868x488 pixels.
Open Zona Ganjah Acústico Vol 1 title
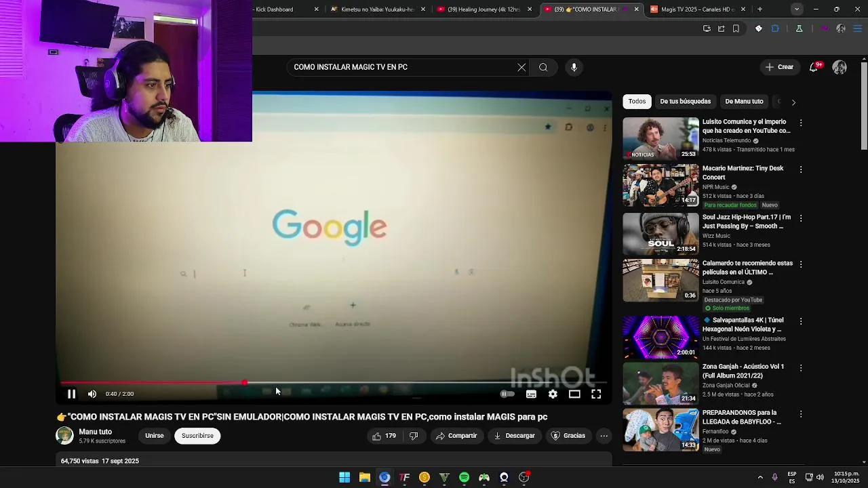743,371
